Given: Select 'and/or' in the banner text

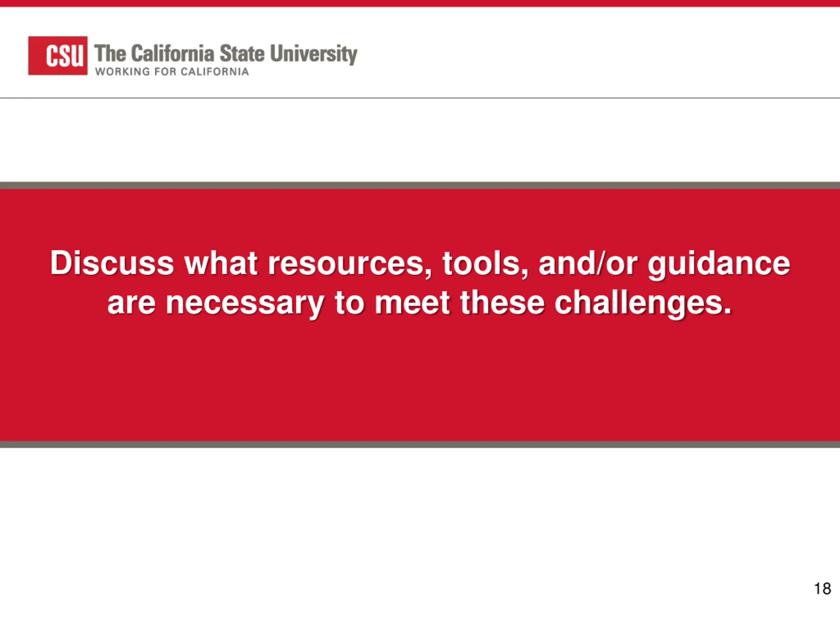Looking at the screenshot, I should [x=588, y=263].
